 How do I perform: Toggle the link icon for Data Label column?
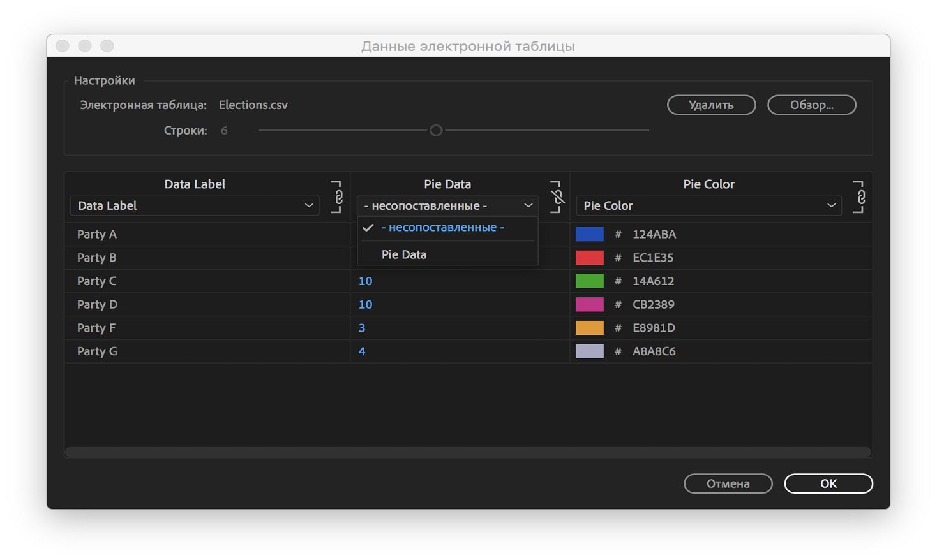pos(338,197)
